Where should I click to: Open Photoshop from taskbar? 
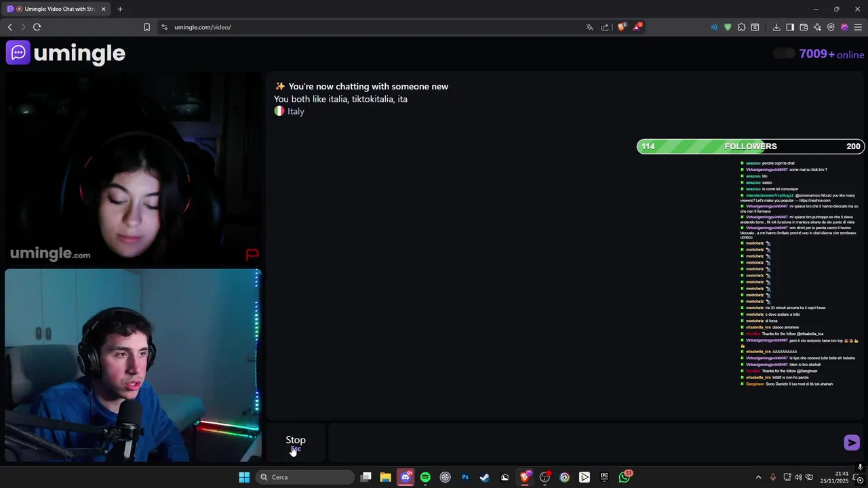465,477
